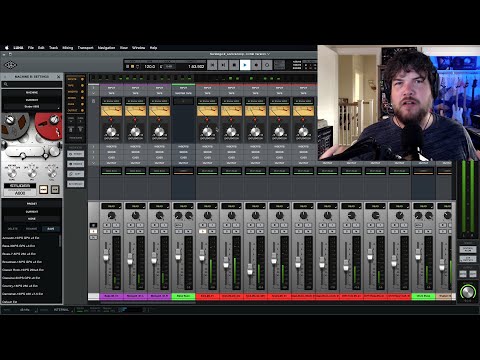480x360 pixels.
Task: Toggle the highlighted button on the first red channel
Action: coord(202,231)
